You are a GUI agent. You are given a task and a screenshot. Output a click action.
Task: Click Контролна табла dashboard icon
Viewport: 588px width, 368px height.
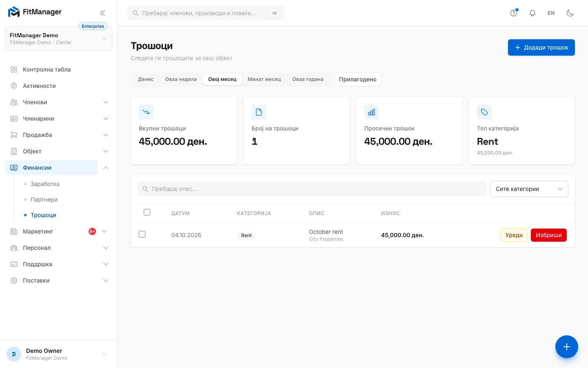click(x=14, y=70)
